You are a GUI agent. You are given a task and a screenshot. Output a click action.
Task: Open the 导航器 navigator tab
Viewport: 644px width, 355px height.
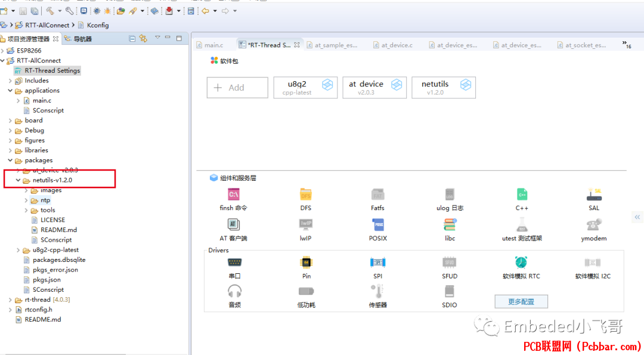(78, 39)
